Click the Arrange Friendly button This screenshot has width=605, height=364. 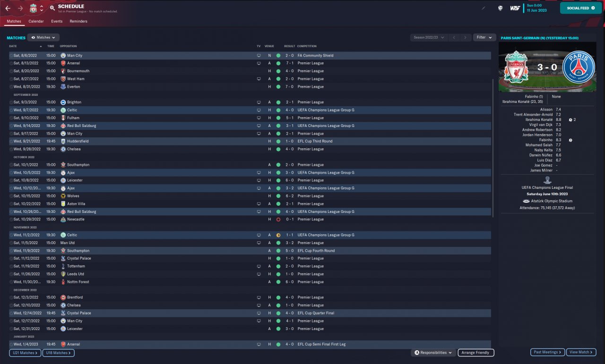pos(476,353)
